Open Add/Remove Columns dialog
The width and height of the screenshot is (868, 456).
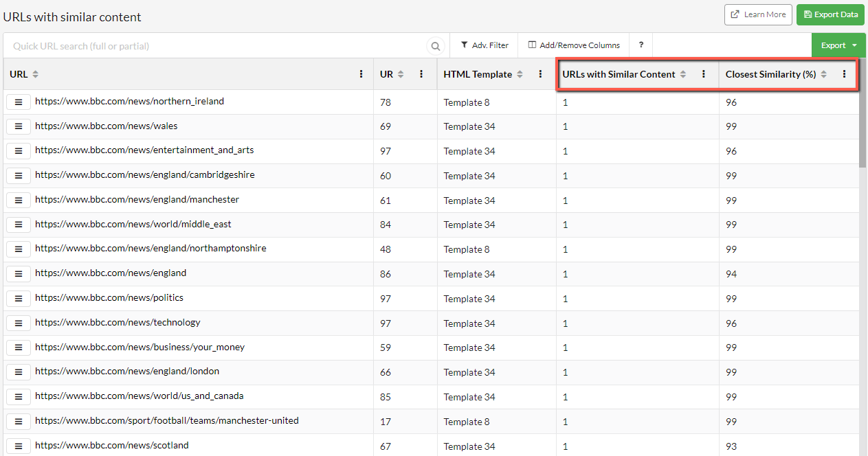pyautogui.click(x=574, y=45)
